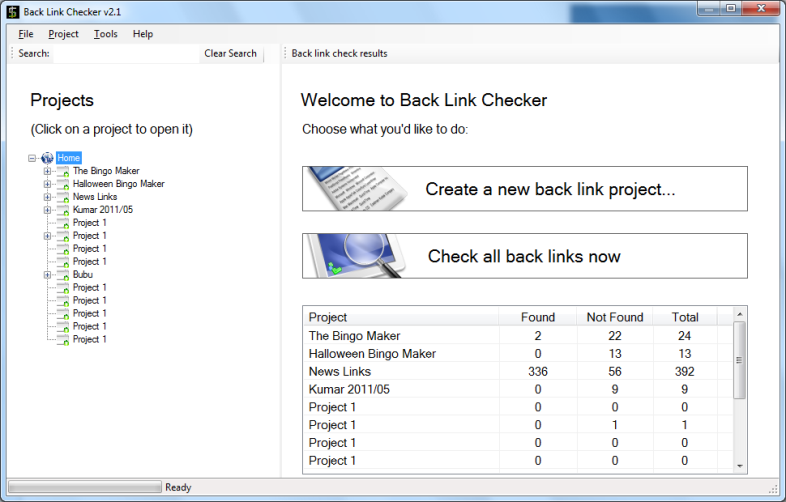Click Halloween Bingo Maker's Total value 13

click(685, 354)
